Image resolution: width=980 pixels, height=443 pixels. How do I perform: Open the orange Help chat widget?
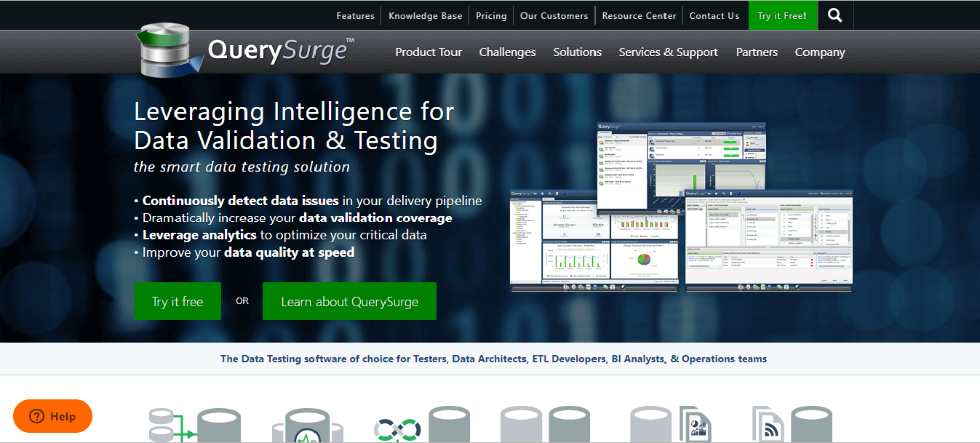point(52,417)
